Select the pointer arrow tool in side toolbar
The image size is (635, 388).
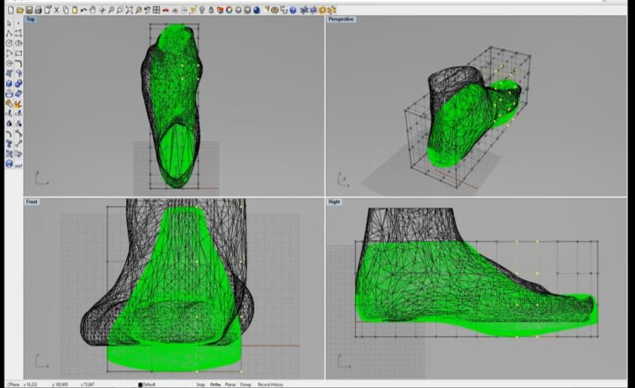(x=9, y=23)
